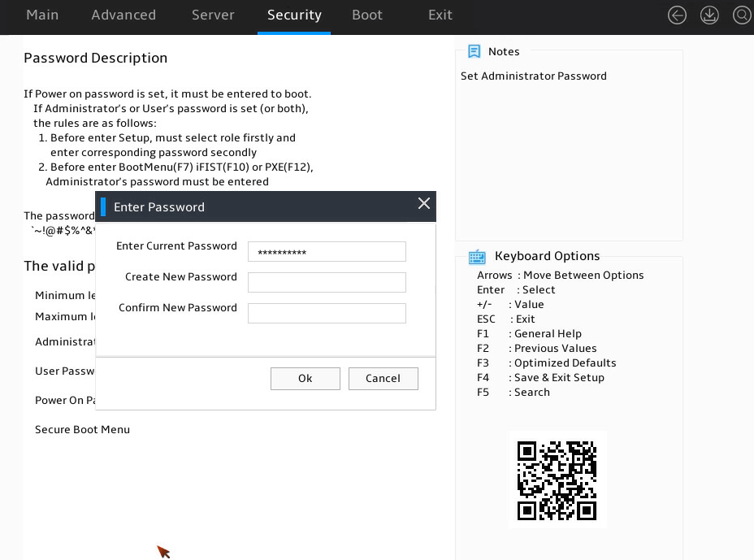Click the 'F4 : Save & Exit Setup' entry
The width and height of the screenshot is (754, 560).
pos(540,378)
